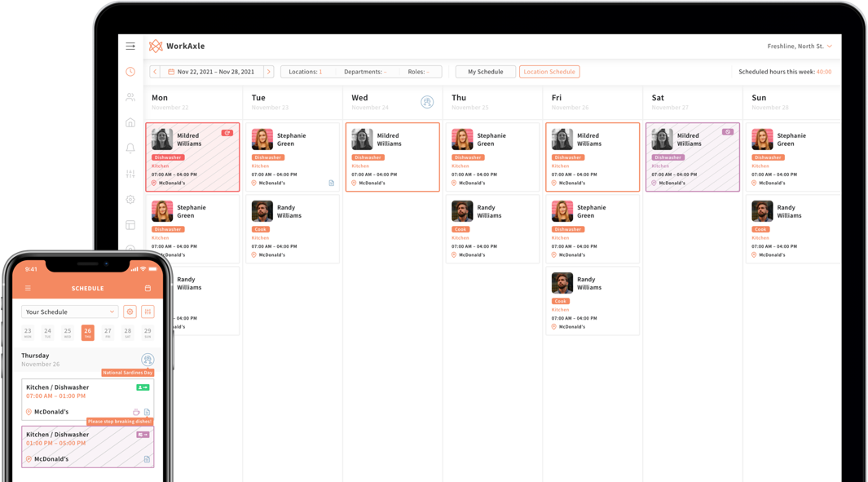Click Stephanie Green's photo on Tuesday
The width and height of the screenshot is (868, 482).
[262, 139]
